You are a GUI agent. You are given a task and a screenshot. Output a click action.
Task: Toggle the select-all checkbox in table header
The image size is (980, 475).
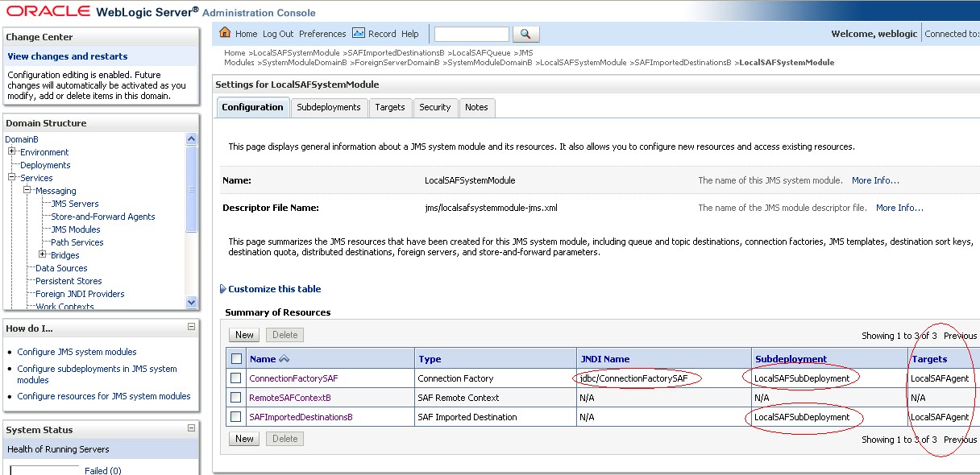[x=236, y=359]
